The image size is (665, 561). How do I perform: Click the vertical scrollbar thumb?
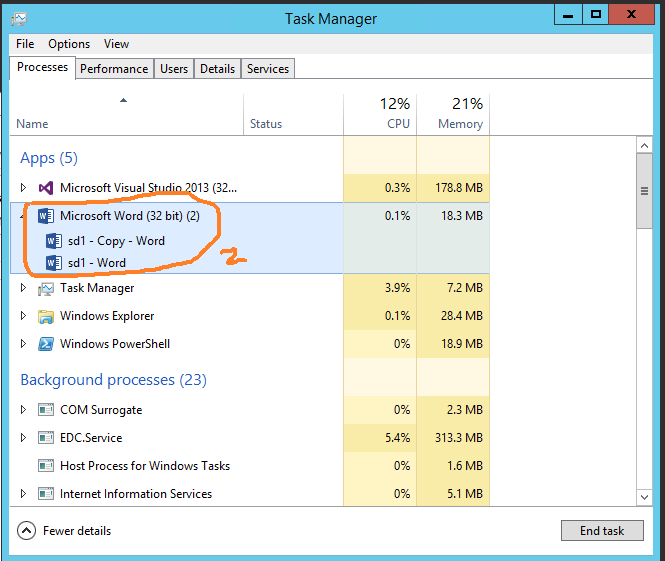point(645,191)
